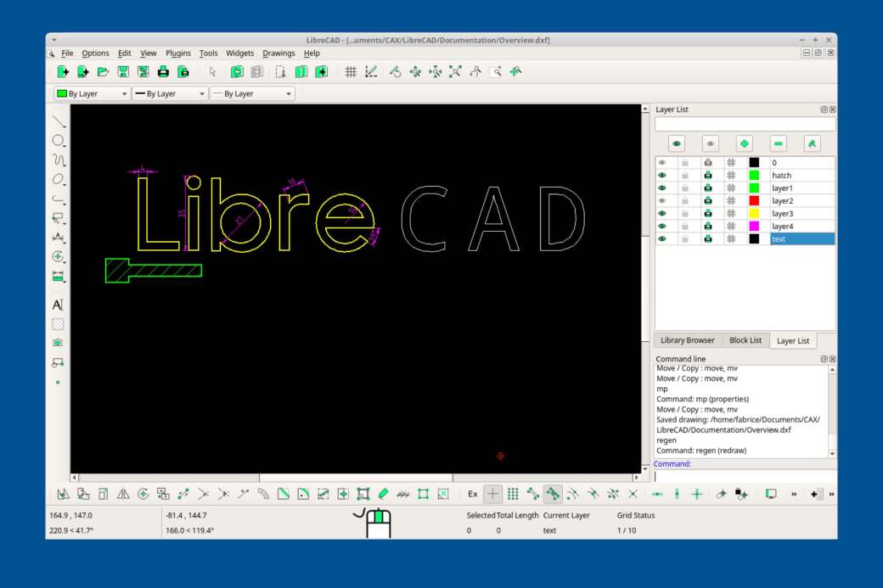Open the Drawings menu
The height and width of the screenshot is (588, 883).
click(278, 53)
